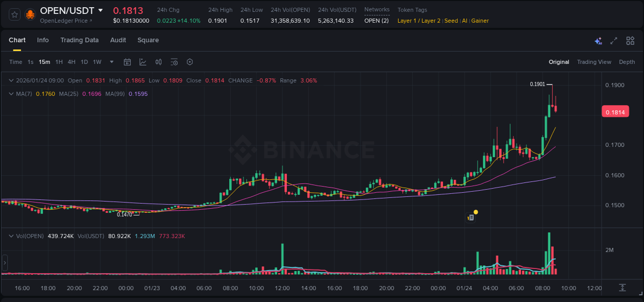This screenshot has width=644, height=302.
Task: Open the extra timeframes dropdown arrow
Action: [x=111, y=61]
